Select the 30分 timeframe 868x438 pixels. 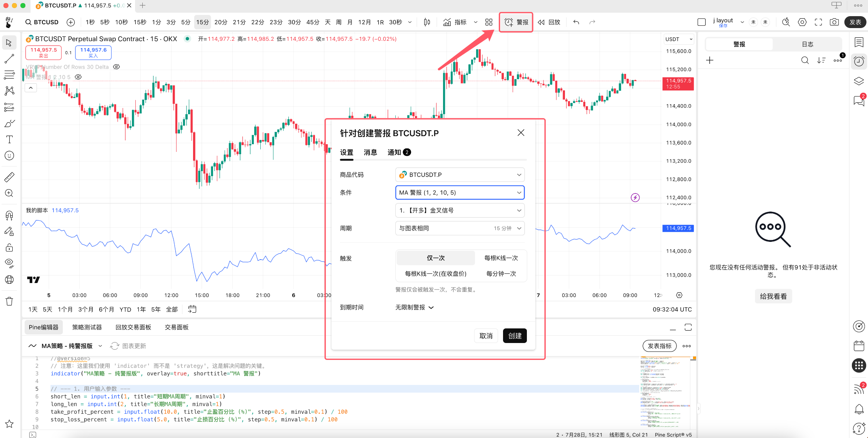(x=295, y=22)
